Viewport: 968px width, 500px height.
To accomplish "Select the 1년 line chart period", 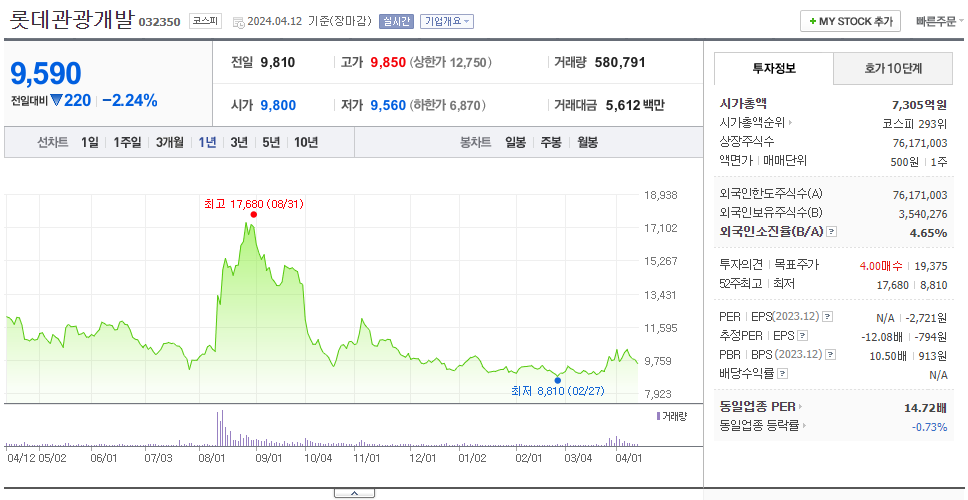I will [x=207, y=143].
